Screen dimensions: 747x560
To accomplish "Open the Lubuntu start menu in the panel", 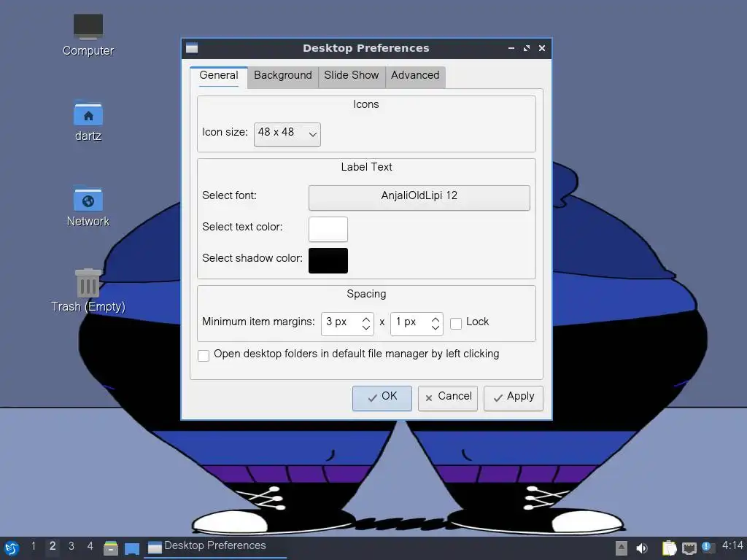I will 11,548.
